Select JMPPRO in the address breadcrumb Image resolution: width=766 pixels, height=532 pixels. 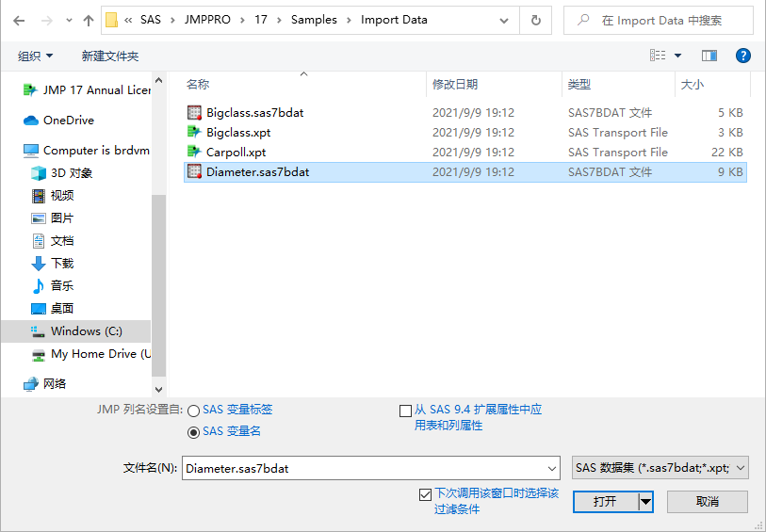[x=207, y=20]
